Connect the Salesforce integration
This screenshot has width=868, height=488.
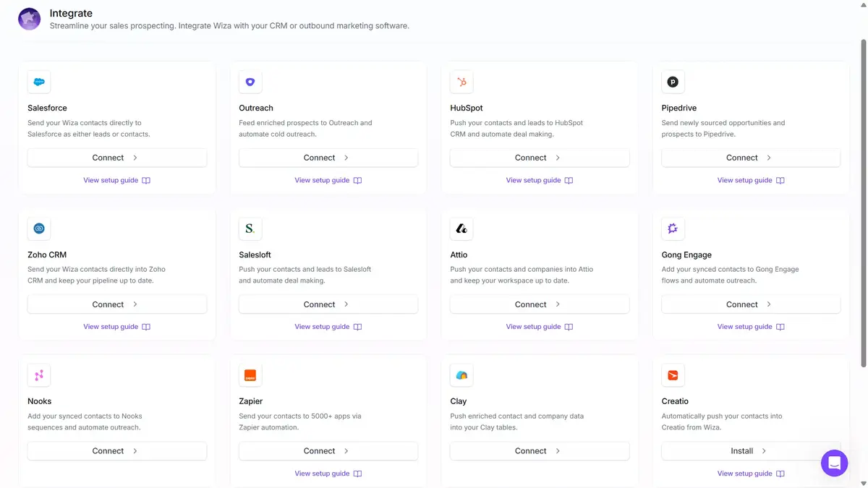click(x=117, y=158)
